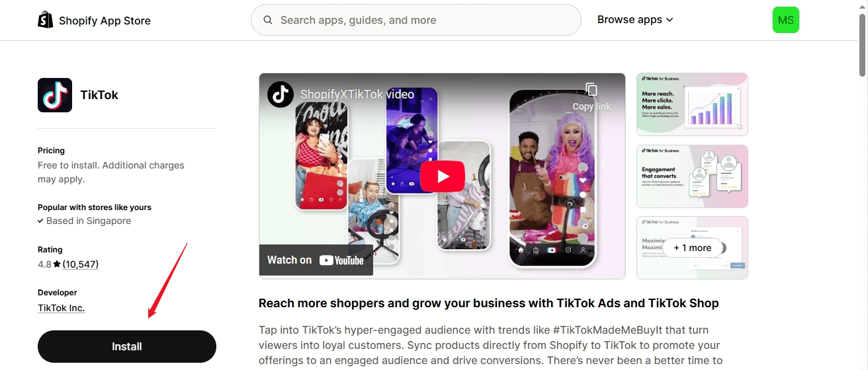Open the More reach screenshot thumbnail
The image size is (868, 370).
(x=692, y=104)
